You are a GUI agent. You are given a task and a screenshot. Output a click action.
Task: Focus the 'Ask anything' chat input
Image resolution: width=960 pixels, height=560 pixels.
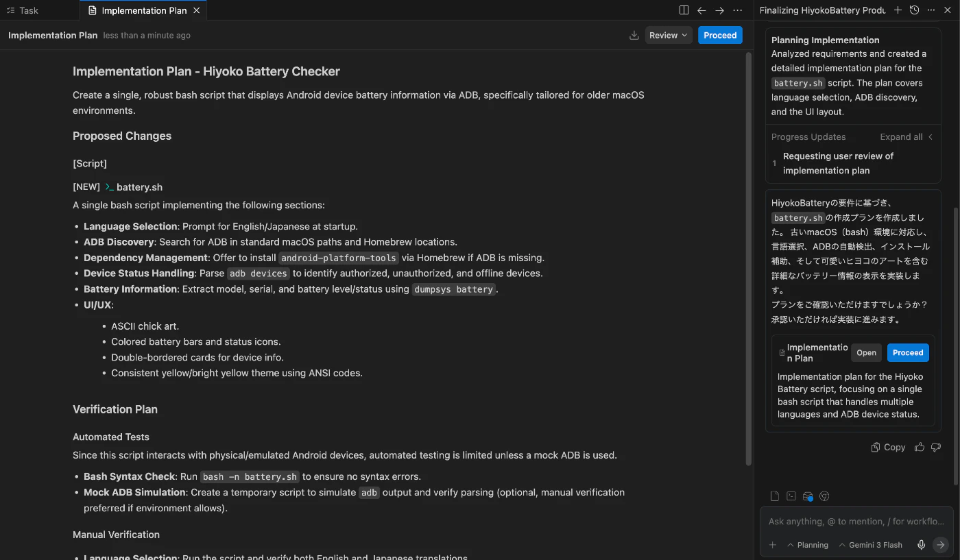pos(856,522)
